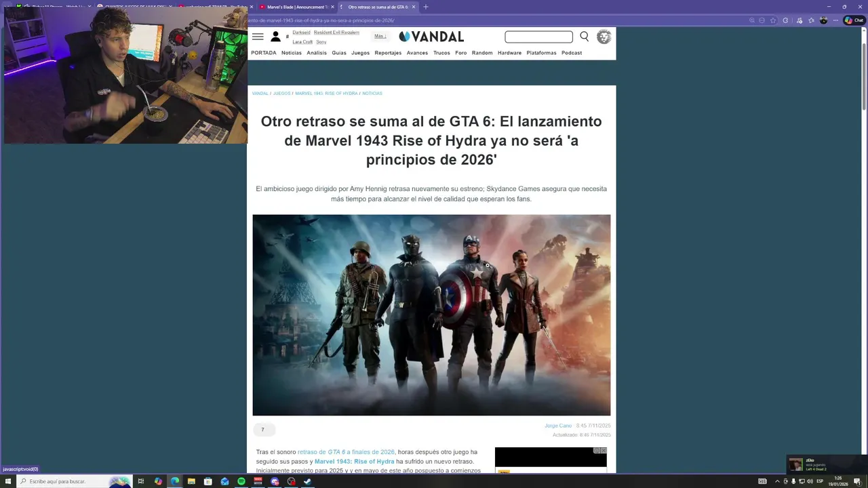This screenshot has height=488, width=868.
Task: Open browser settings and more menu
Action: point(835,20)
